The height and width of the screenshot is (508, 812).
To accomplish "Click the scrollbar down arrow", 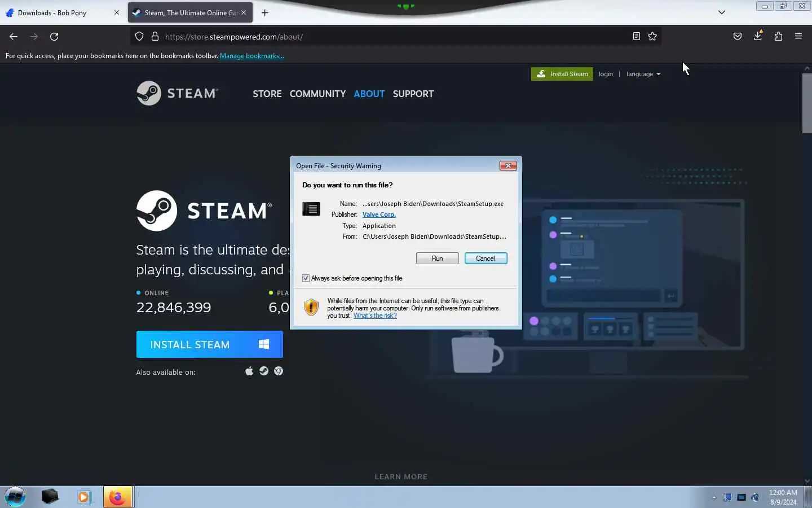I will point(807,481).
